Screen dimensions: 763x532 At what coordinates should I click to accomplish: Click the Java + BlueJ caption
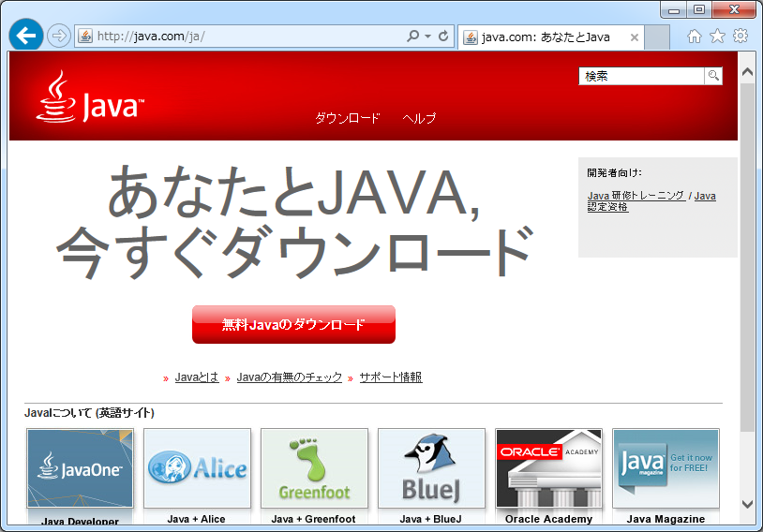click(430, 519)
